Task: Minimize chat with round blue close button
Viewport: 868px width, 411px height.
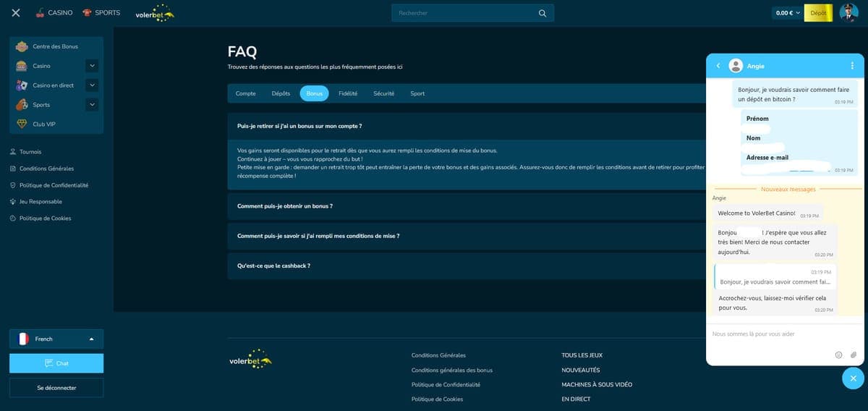Action: (x=853, y=378)
